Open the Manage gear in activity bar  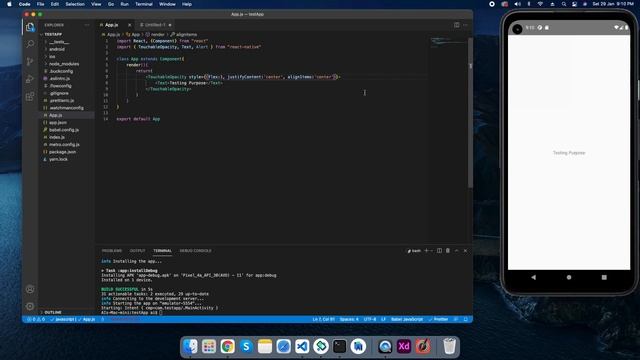click(30, 306)
